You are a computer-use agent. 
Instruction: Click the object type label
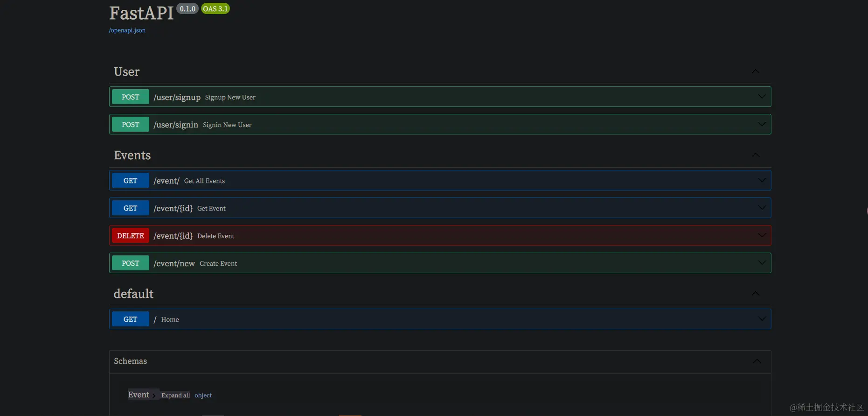point(203,395)
